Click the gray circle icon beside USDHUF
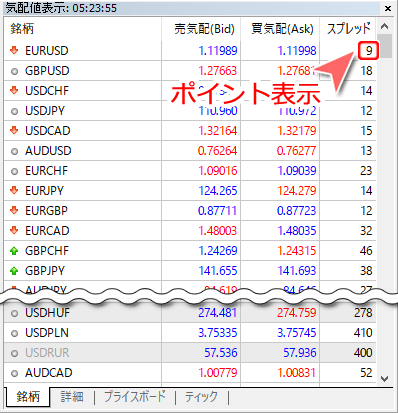This screenshot has width=398, height=413. point(14,313)
